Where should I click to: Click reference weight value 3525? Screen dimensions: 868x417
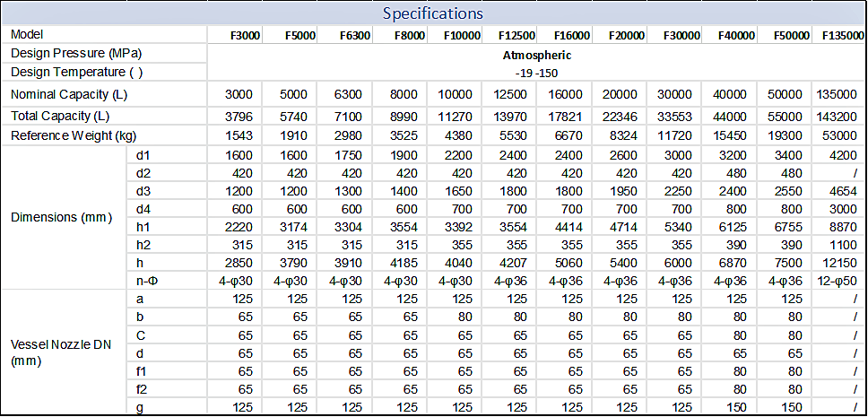click(404, 135)
